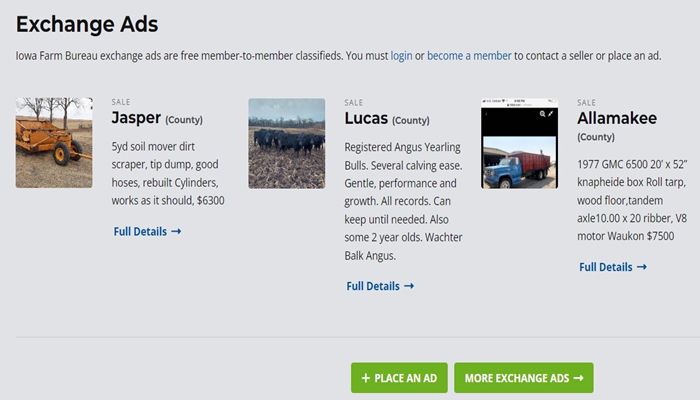Select the Jasper county ad heading
The image size is (700, 400).
(x=136, y=118)
